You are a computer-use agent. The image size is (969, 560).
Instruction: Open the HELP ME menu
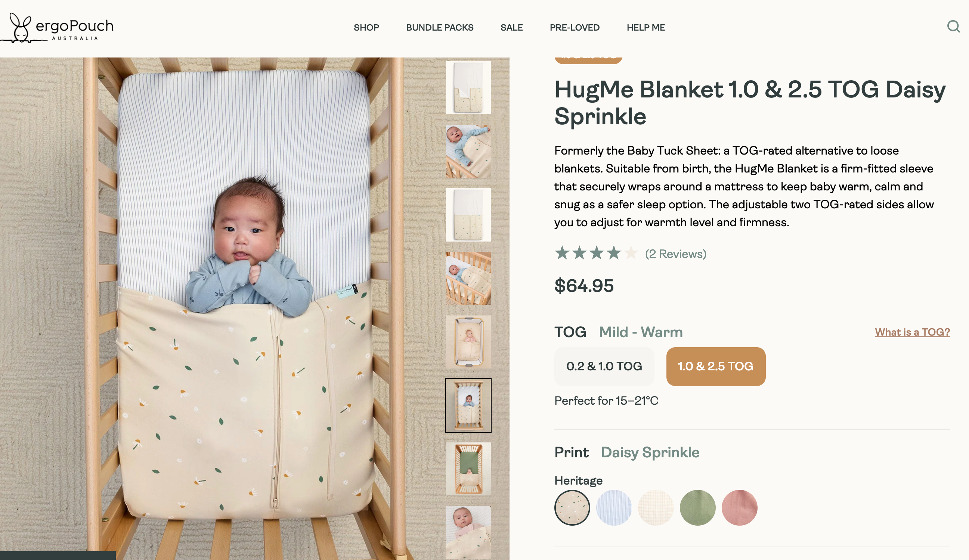click(x=646, y=28)
